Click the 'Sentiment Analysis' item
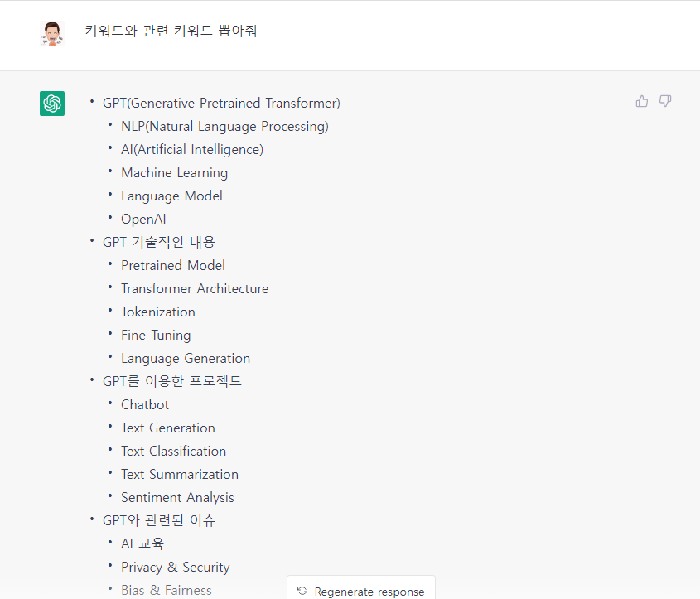This screenshot has width=700, height=599. click(x=177, y=498)
